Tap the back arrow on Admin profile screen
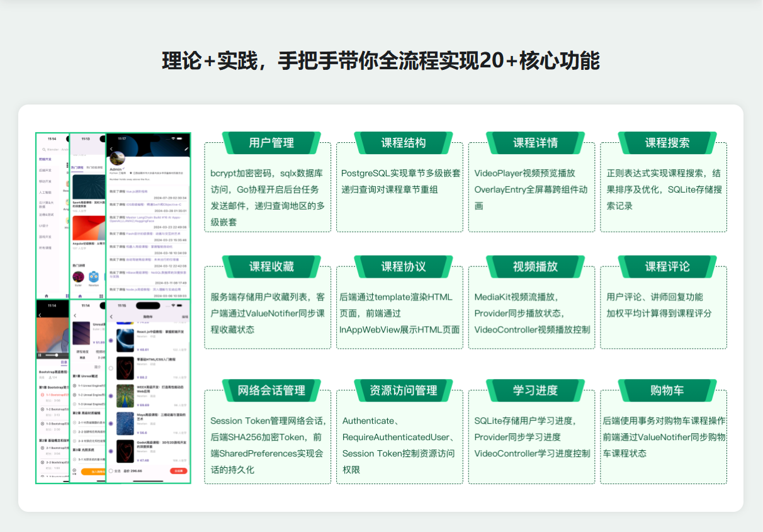763x532 pixels. pos(111,149)
